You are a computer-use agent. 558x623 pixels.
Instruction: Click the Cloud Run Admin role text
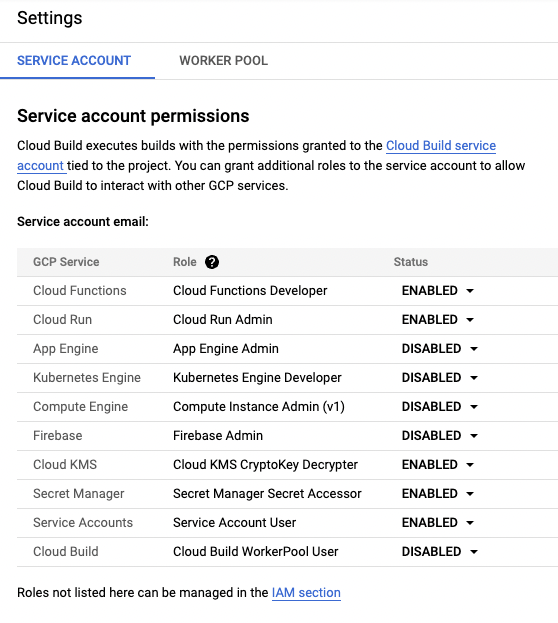pyautogui.click(x=223, y=320)
